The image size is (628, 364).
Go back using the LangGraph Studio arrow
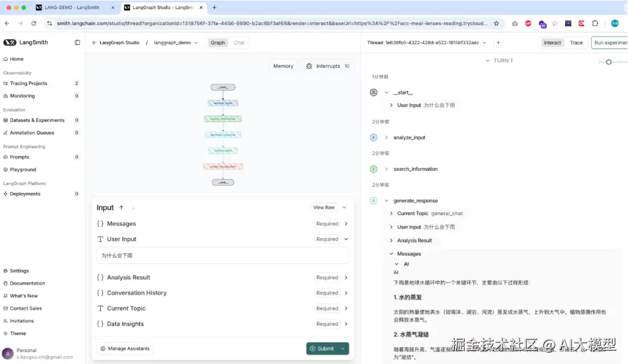click(x=94, y=42)
